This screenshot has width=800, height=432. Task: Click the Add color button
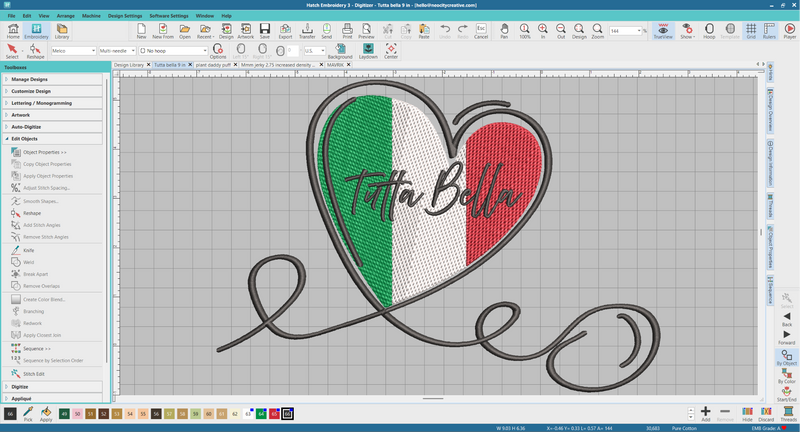click(706, 414)
